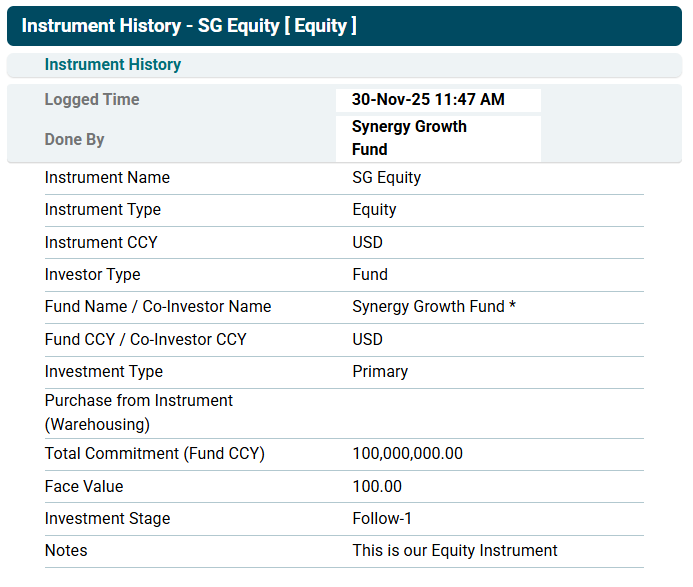Select the logged time value 30-Nov-25 11:47 AM
Screen dimensions: 693x587
[x=428, y=100]
